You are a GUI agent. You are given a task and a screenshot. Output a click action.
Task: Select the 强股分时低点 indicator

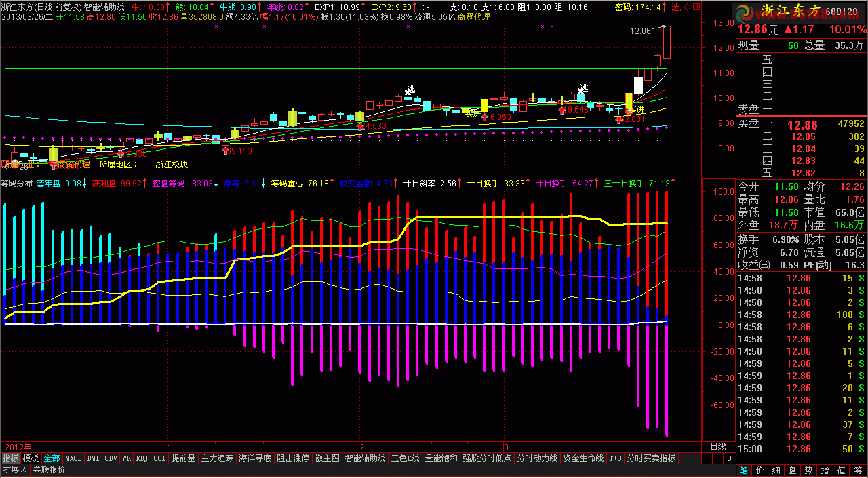pyautogui.click(x=487, y=458)
